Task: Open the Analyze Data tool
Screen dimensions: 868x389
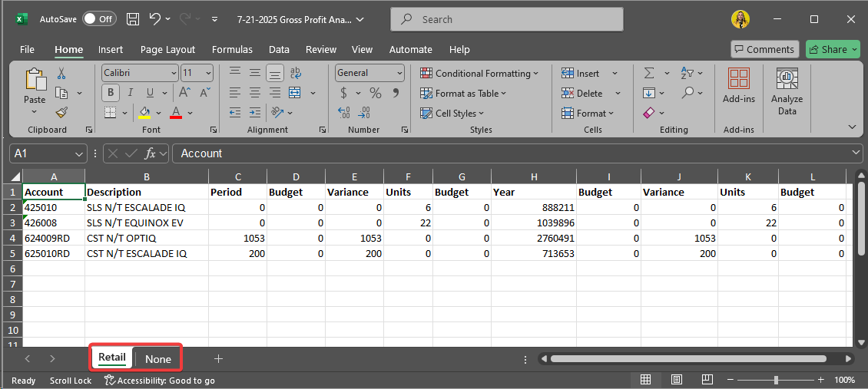Action: pos(787,91)
